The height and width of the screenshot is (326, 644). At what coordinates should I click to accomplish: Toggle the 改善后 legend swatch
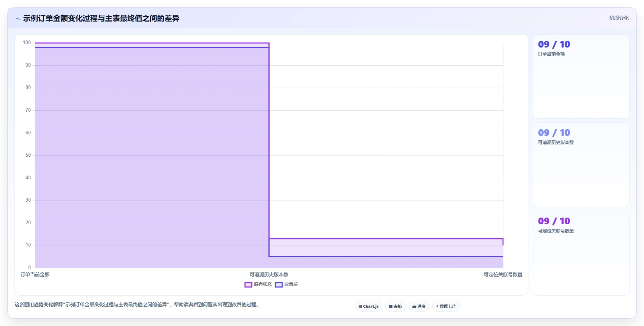(x=279, y=285)
